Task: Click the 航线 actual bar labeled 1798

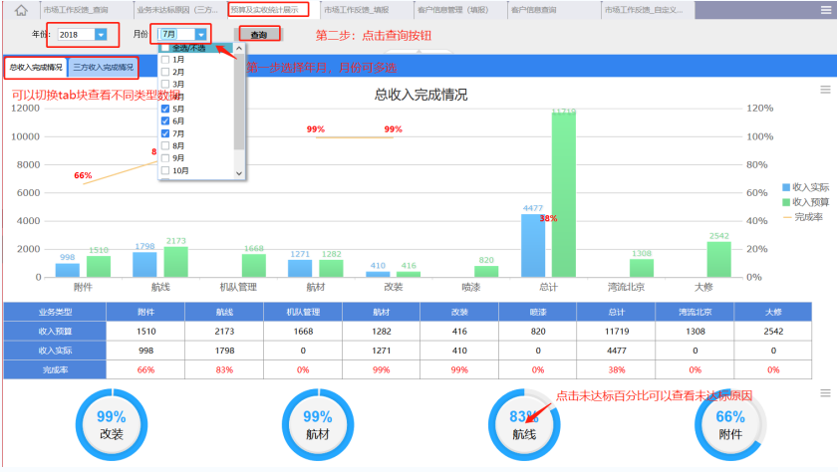Action: [x=145, y=264]
